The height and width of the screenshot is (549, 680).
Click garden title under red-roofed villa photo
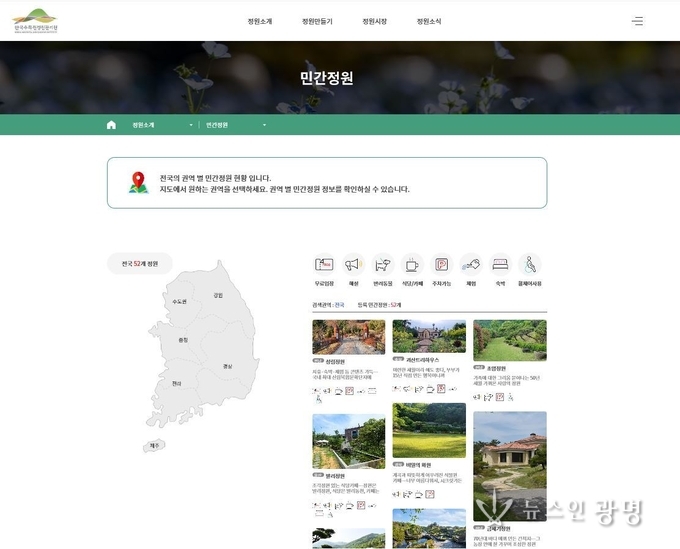pos(498,529)
